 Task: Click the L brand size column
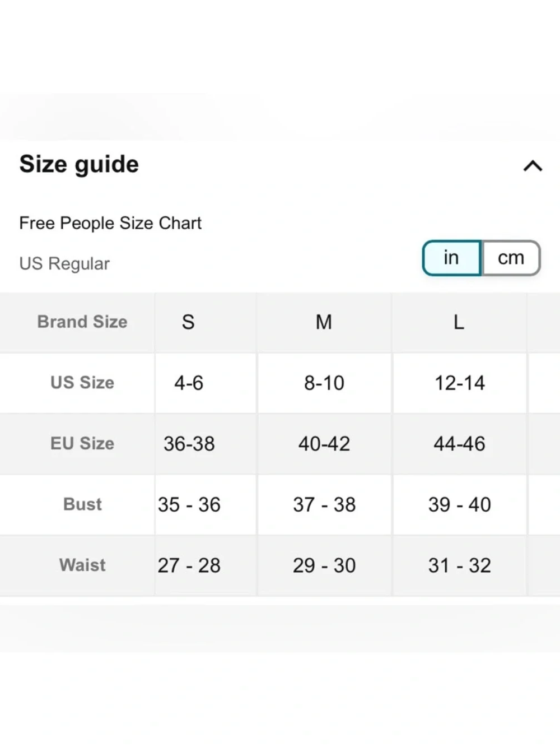[x=459, y=322]
